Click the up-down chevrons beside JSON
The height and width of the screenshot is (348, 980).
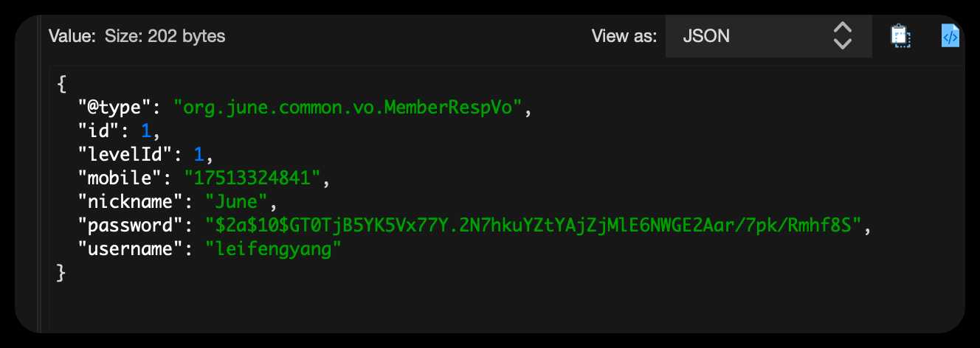[x=842, y=36]
